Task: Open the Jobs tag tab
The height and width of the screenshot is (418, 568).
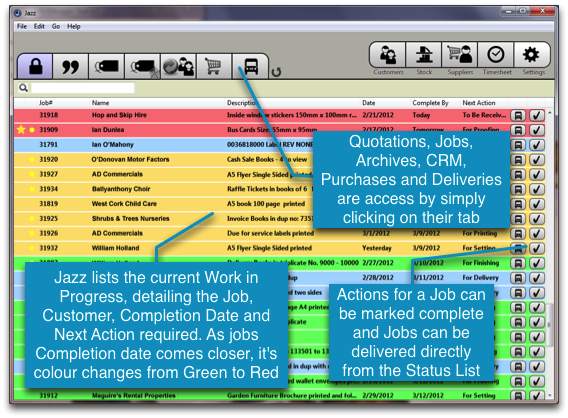Action: (x=106, y=66)
